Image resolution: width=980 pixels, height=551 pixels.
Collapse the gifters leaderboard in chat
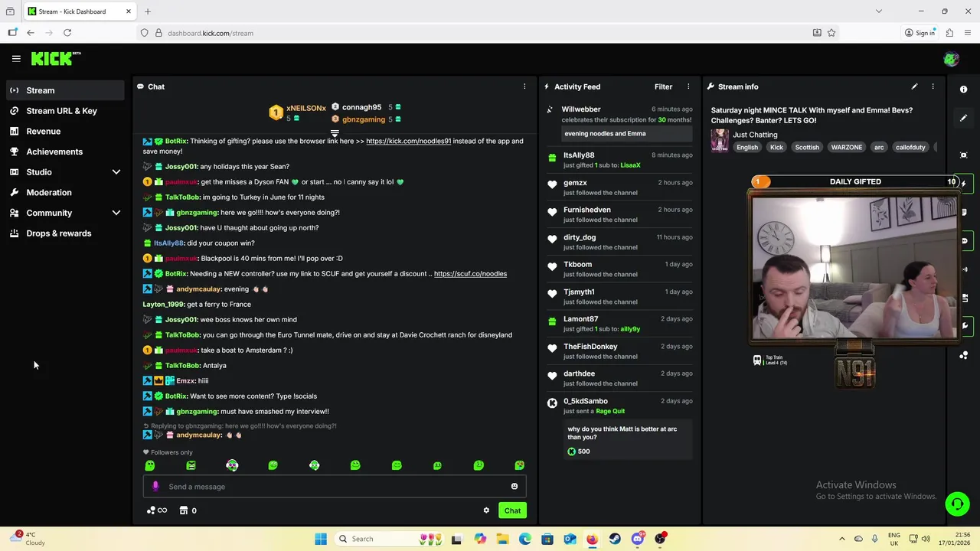[x=335, y=134]
